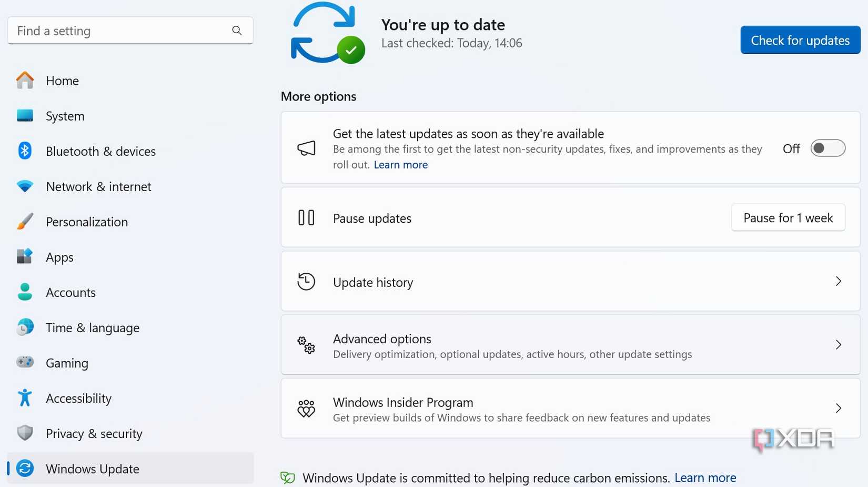Click the System monitor icon
Image resolution: width=868 pixels, height=487 pixels.
(25, 115)
